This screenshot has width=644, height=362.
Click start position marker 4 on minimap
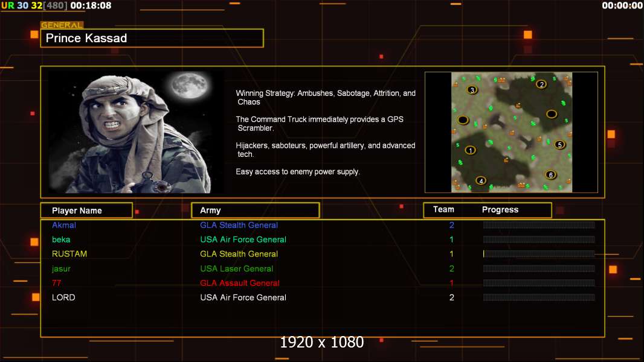click(480, 180)
